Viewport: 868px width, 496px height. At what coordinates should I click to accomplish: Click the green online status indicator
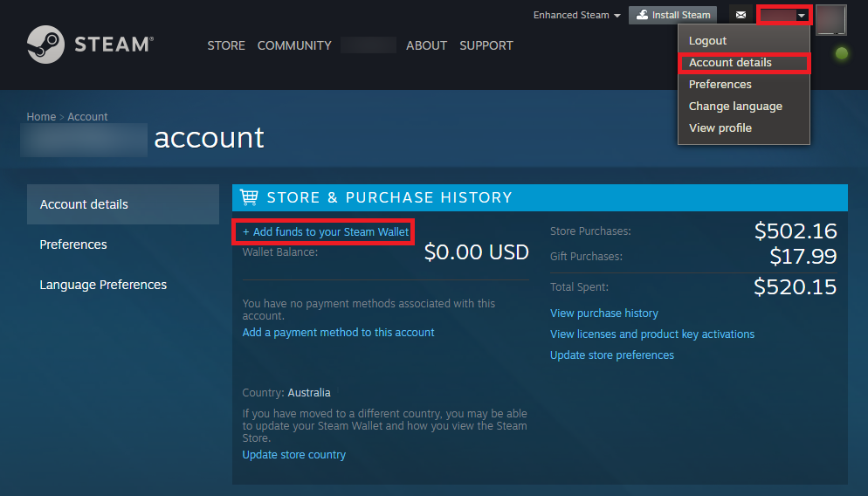point(842,53)
